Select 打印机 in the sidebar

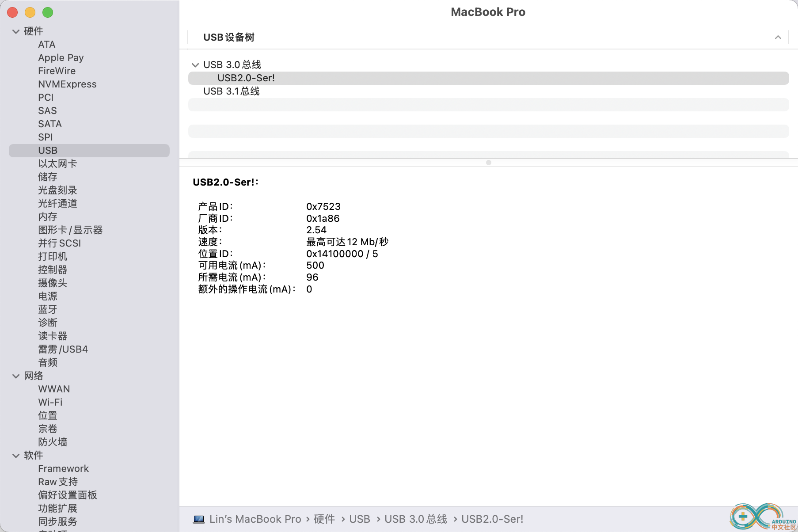(x=53, y=257)
